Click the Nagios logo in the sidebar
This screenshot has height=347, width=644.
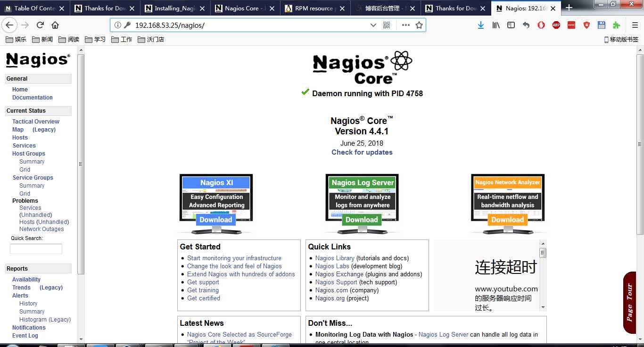pos(38,60)
